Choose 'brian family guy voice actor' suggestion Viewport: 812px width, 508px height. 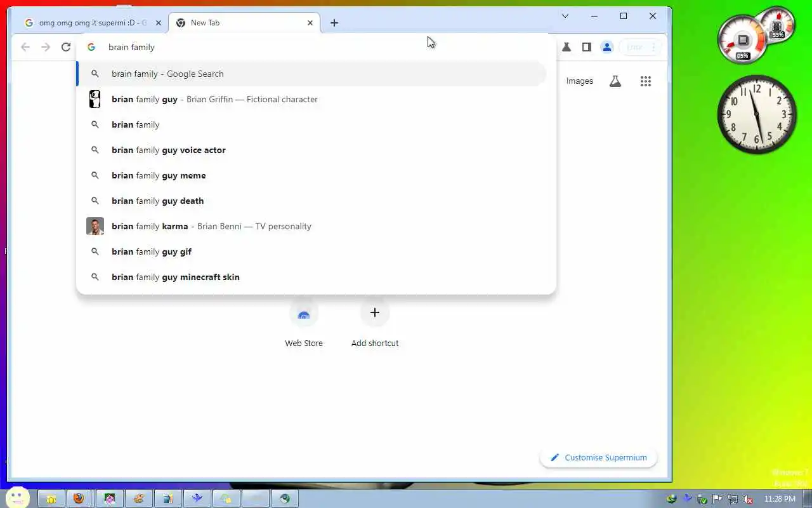[311, 150]
